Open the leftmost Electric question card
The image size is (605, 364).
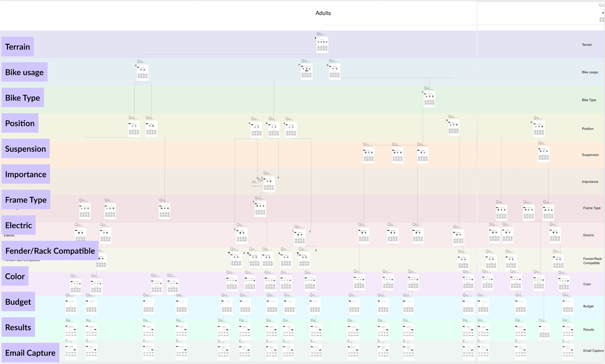coord(80,235)
